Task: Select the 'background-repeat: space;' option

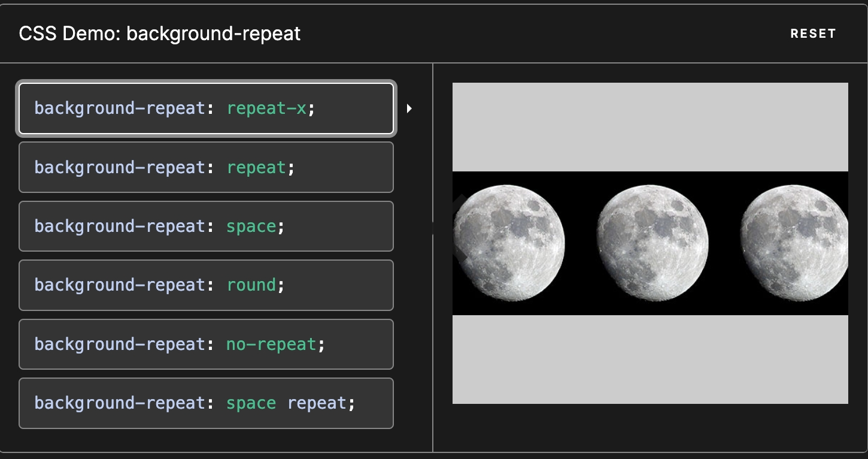Action: (206, 226)
